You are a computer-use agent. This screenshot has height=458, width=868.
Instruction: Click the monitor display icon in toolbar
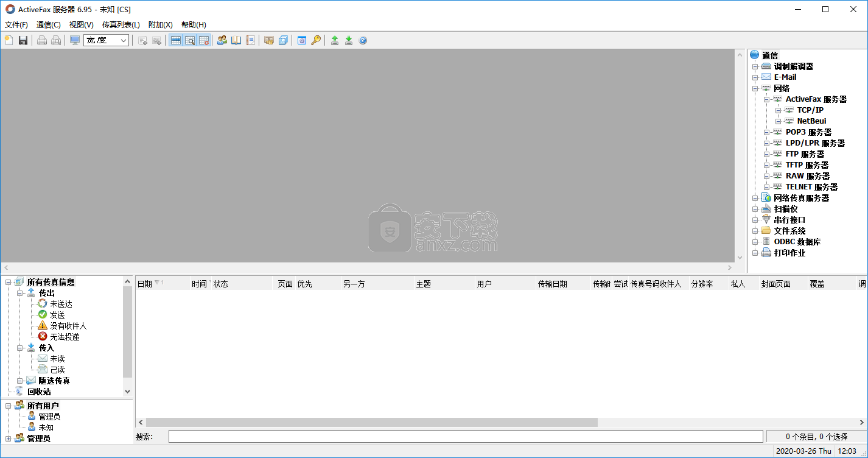pos(75,40)
